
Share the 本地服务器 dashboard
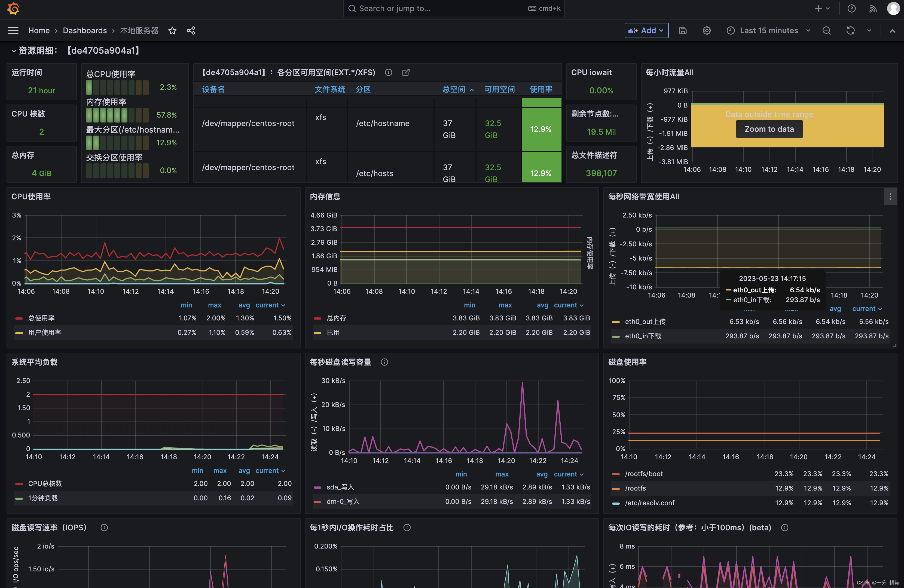point(191,30)
